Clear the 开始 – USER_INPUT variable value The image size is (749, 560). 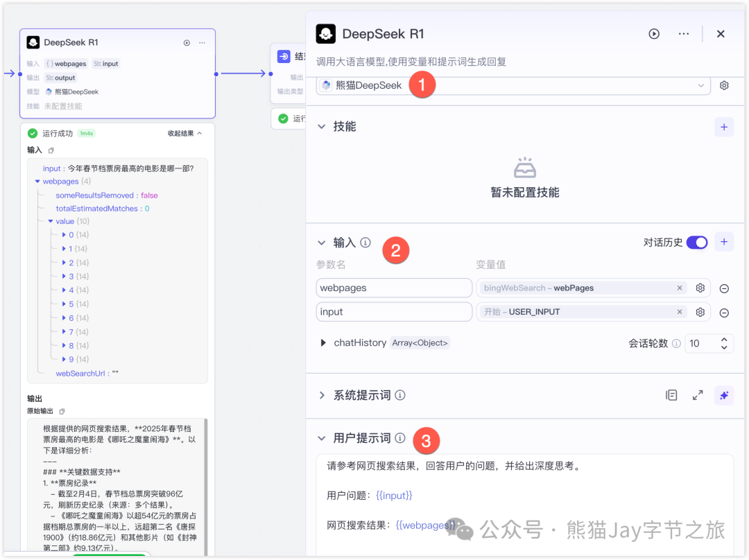(x=679, y=312)
